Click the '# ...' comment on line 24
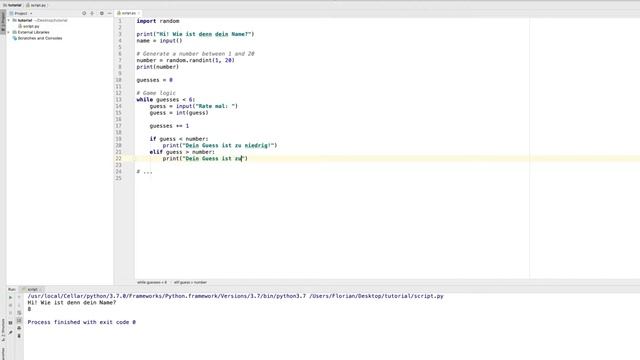640x360 pixels. point(144,171)
